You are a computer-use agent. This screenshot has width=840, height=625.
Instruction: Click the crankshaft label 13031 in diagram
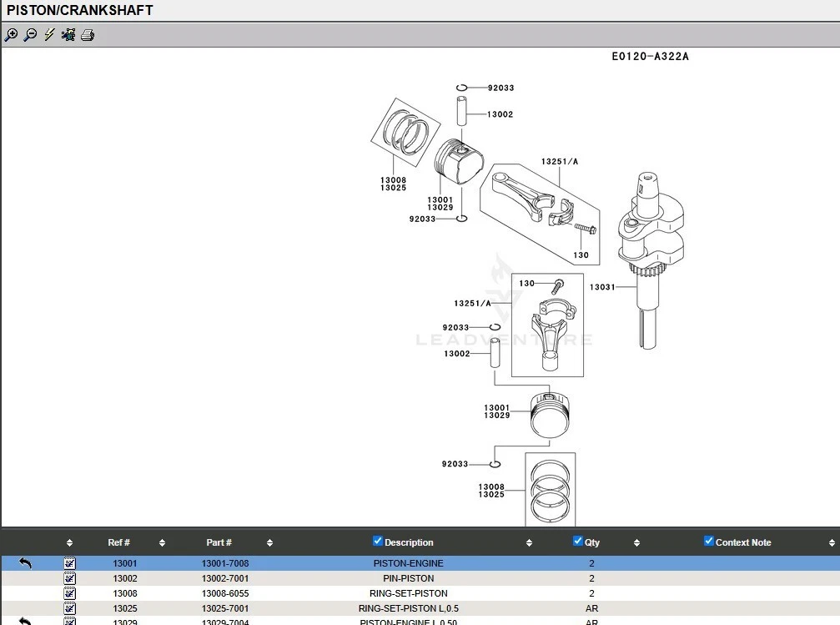[x=601, y=287]
